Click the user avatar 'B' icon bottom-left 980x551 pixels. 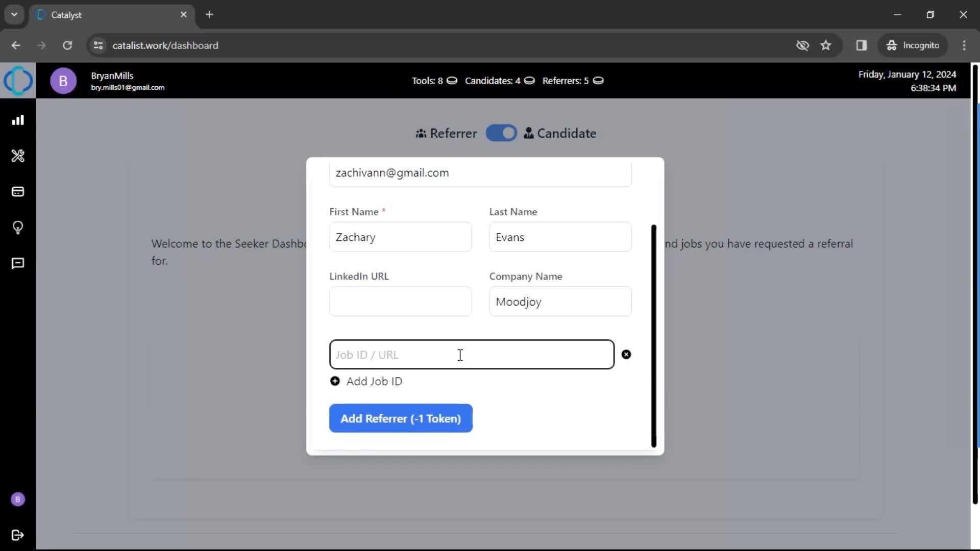17,499
